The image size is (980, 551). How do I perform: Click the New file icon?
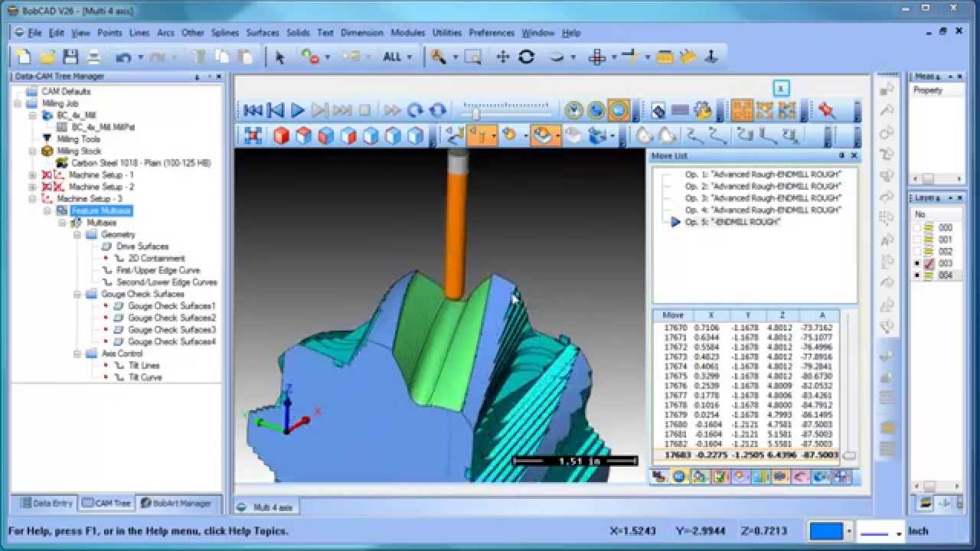click(x=24, y=57)
